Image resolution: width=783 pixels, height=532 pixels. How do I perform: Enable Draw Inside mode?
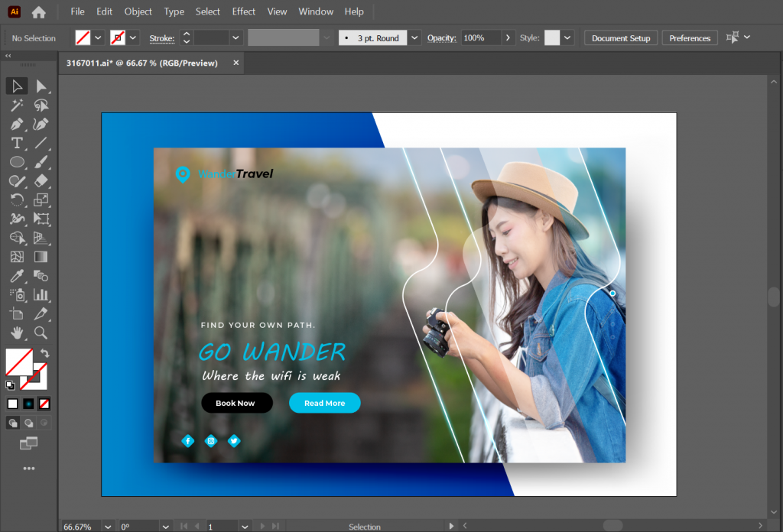tap(44, 423)
